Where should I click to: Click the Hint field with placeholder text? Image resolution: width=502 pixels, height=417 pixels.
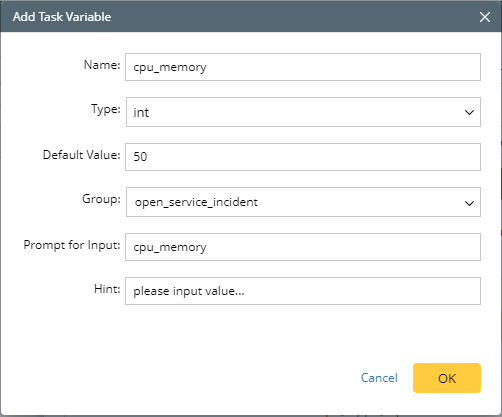(x=303, y=291)
